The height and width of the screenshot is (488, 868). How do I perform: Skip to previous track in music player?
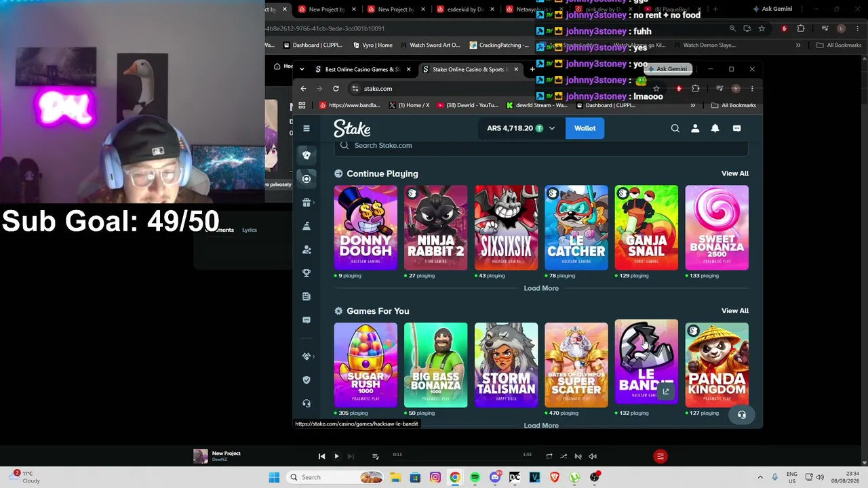pos(321,456)
